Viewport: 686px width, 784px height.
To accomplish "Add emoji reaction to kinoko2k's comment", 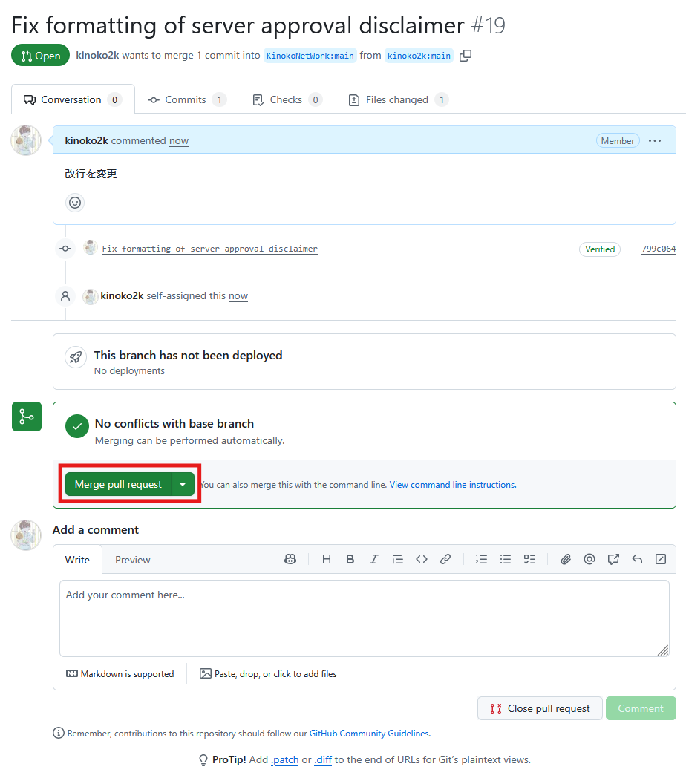I will pyautogui.click(x=75, y=203).
